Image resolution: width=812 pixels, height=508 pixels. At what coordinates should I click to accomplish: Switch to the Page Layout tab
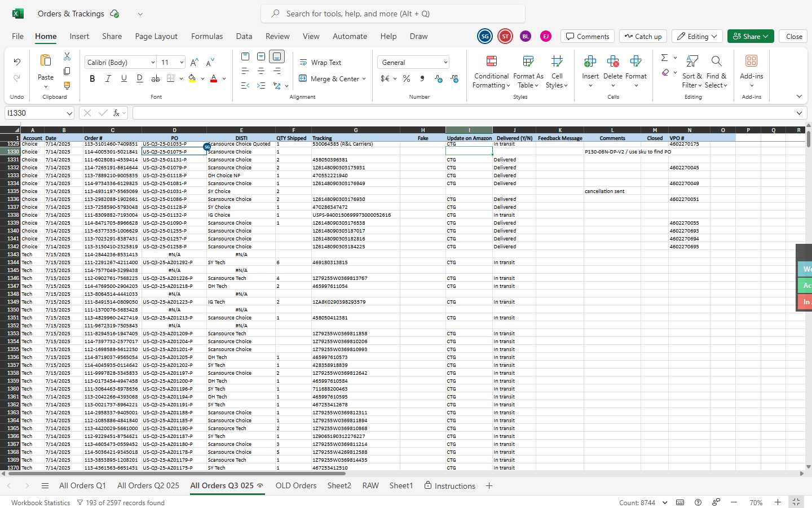coord(156,36)
